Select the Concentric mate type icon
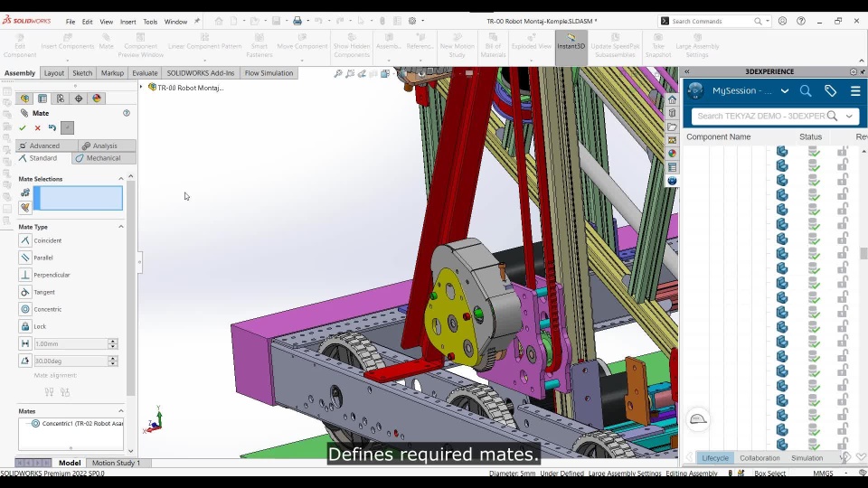Image resolution: width=868 pixels, height=488 pixels. (25, 309)
